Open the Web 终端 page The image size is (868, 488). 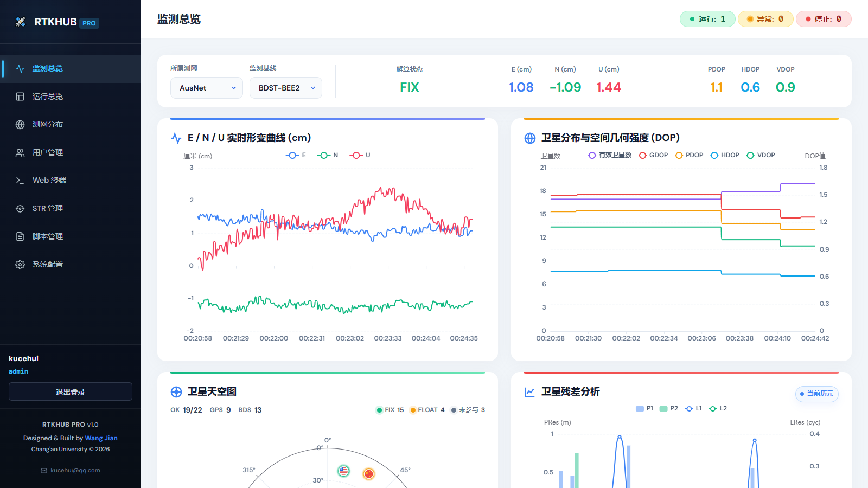pyautogui.click(x=71, y=181)
